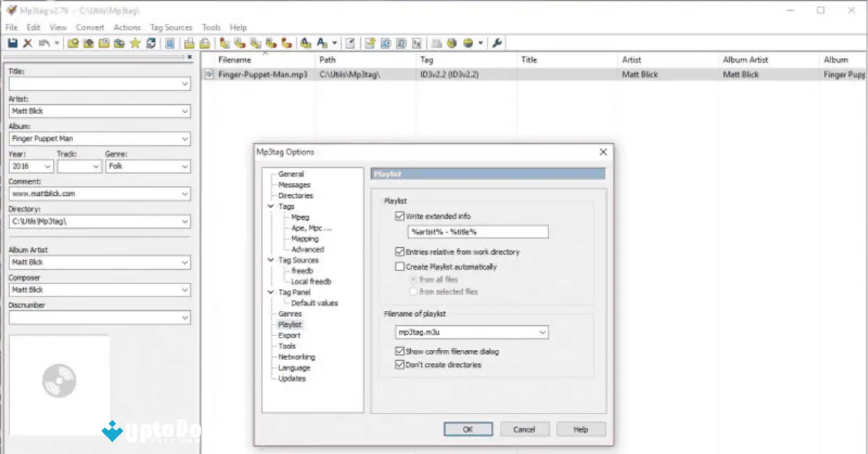Image resolution: width=868 pixels, height=454 pixels.
Task: Save tags using the diskette toolbar icon
Action: (12, 43)
